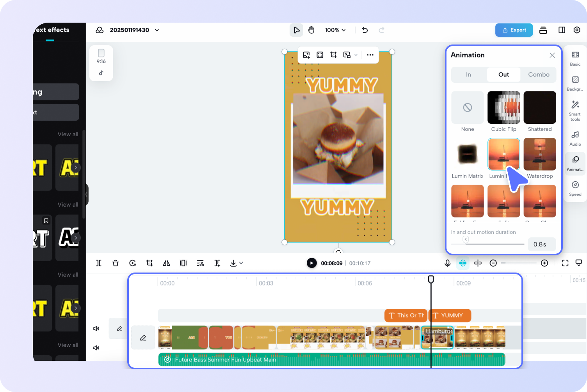587x392 pixels.
Task: Open the Smart tools panel
Action: 575,110
